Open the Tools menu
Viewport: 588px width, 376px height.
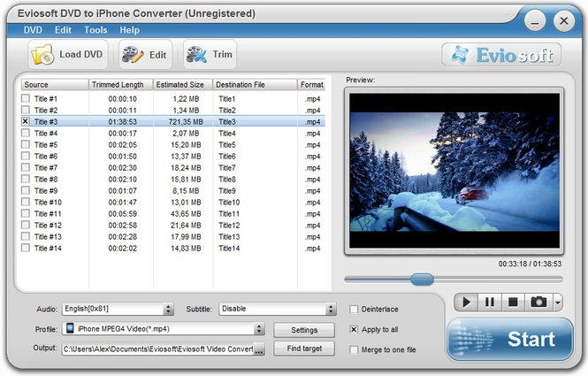(x=95, y=30)
